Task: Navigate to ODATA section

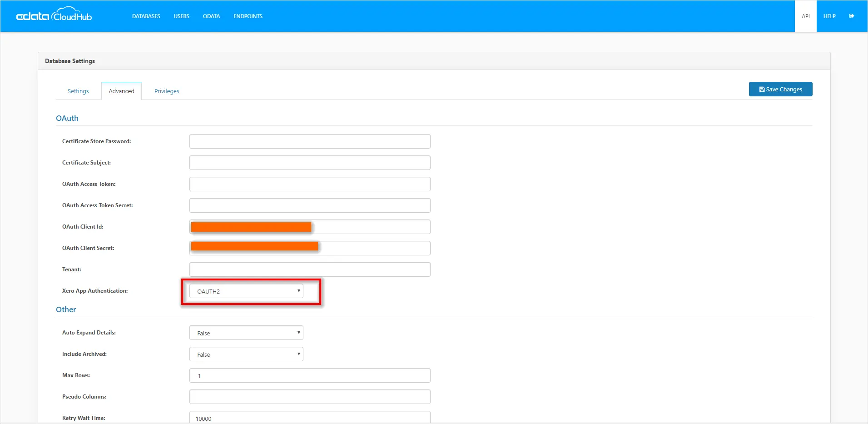Action: point(211,16)
